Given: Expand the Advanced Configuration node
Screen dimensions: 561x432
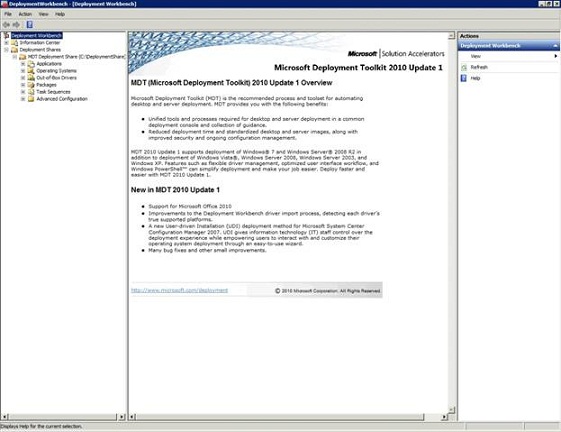Looking at the screenshot, I should (23, 99).
